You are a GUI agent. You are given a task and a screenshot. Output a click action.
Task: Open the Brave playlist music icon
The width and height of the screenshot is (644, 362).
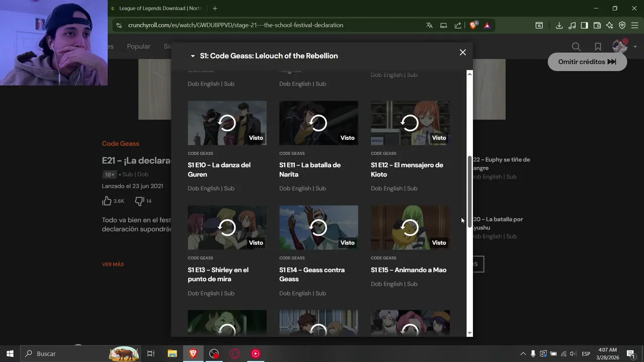click(x=572, y=25)
